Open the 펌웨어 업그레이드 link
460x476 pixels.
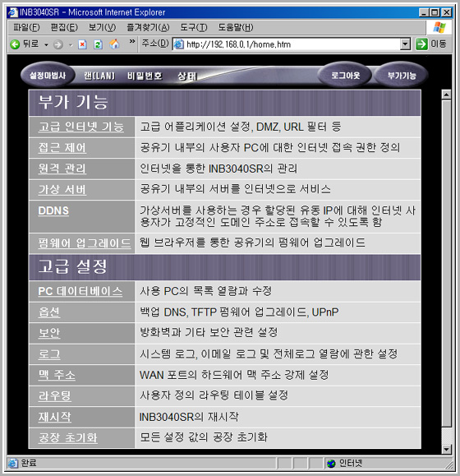click(85, 243)
